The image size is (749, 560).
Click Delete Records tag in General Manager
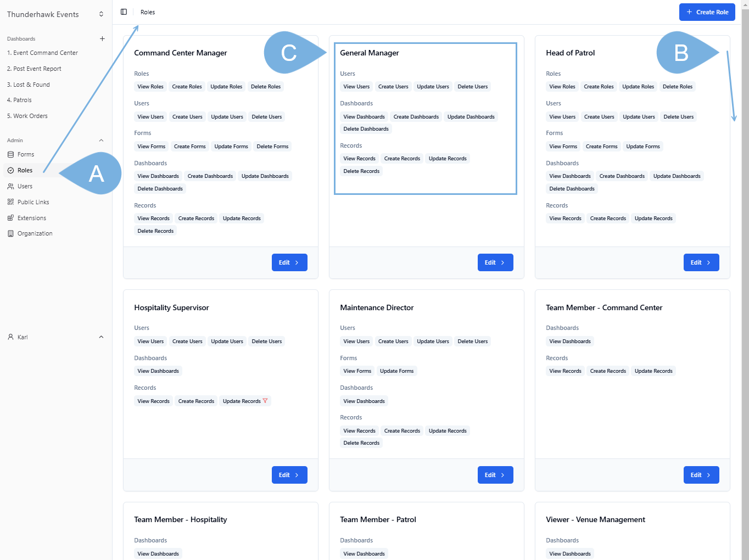362,171
